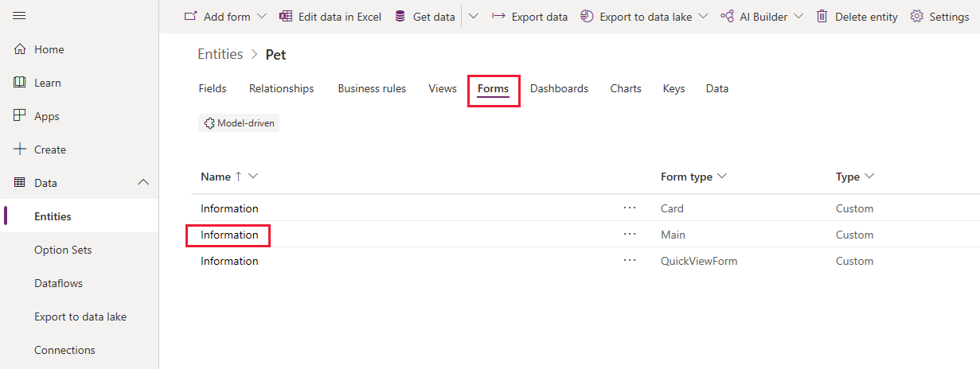Click Edit data in Excel icon
The width and height of the screenshot is (980, 369).
[x=286, y=17]
